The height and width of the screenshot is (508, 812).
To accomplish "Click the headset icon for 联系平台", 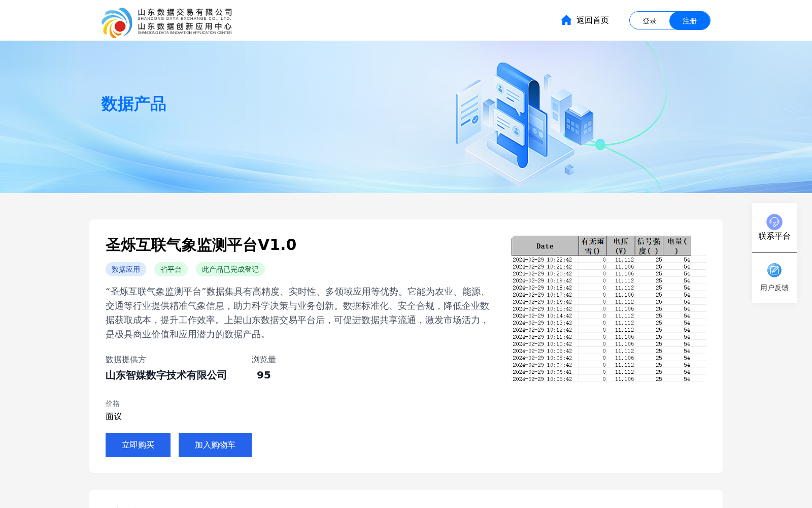I will click(x=774, y=221).
